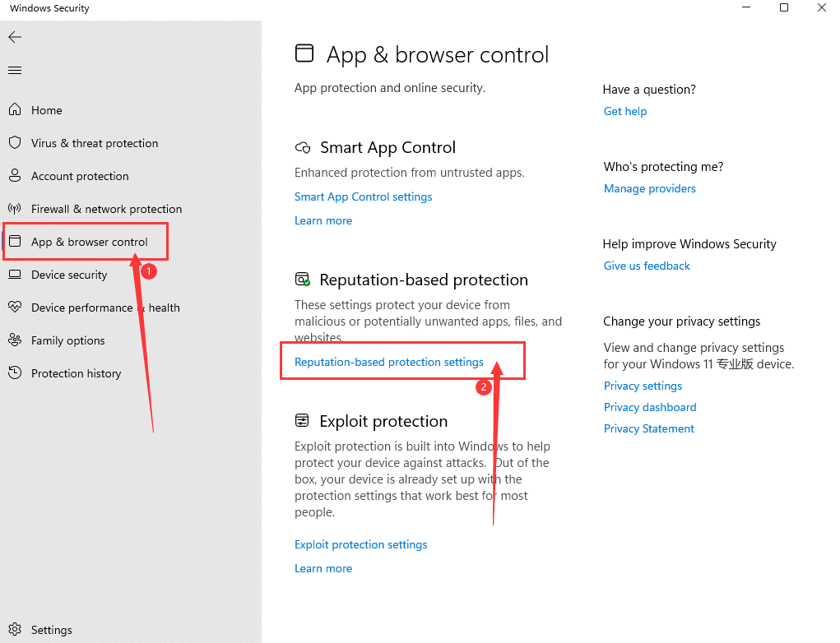Click the 'Have a question?' text
This screenshot has width=840, height=643.
[649, 90]
